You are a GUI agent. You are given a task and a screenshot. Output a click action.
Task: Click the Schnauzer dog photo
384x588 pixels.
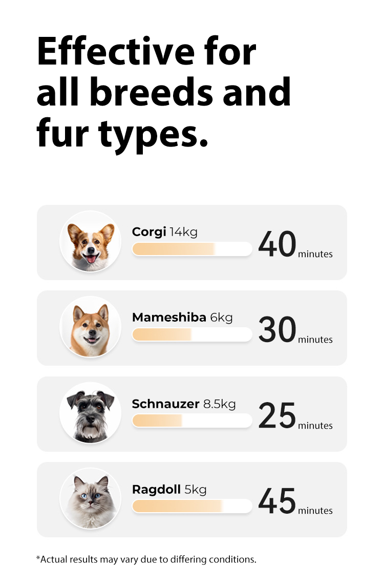[91, 413]
